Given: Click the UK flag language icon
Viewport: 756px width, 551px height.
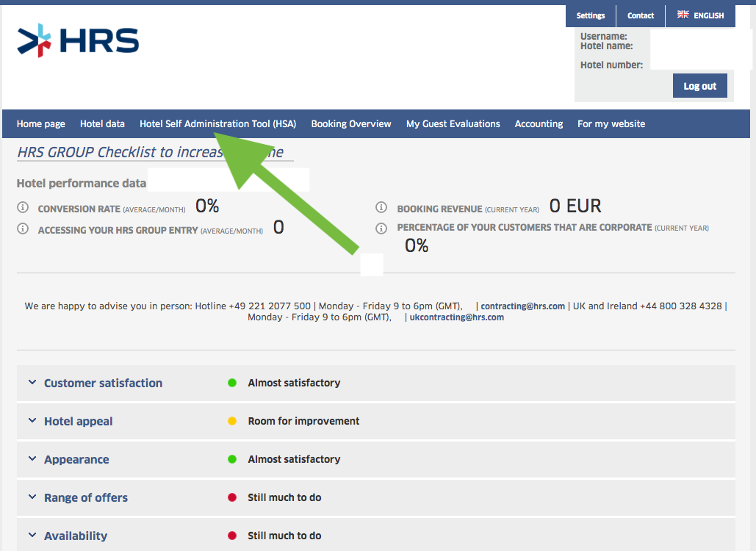Looking at the screenshot, I should [x=683, y=15].
